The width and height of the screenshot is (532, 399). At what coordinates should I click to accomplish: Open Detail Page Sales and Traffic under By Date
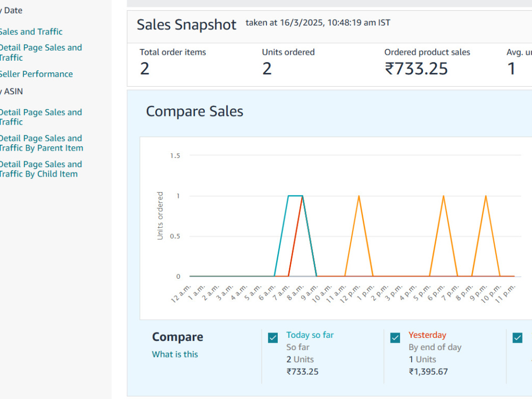pos(41,53)
